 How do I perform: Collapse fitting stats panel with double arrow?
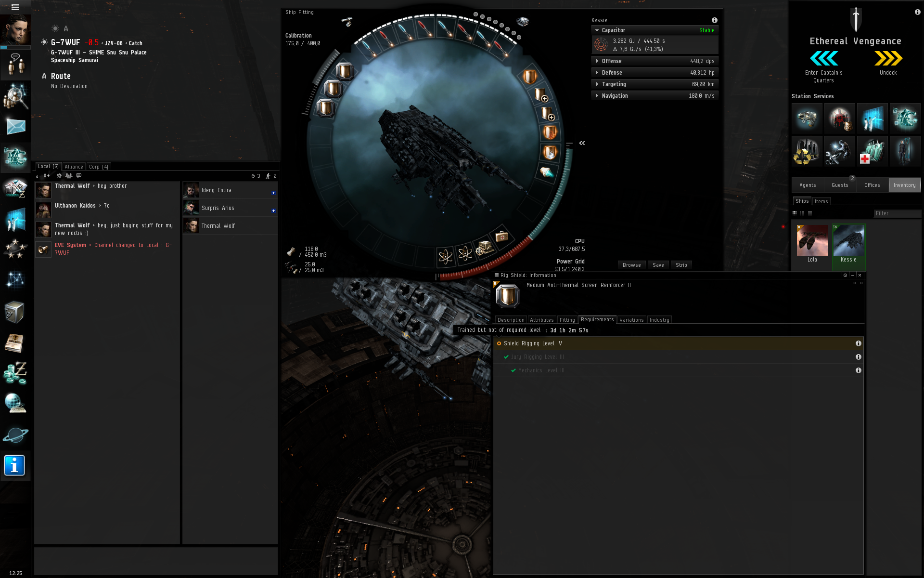pyautogui.click(x=582, y=143)
